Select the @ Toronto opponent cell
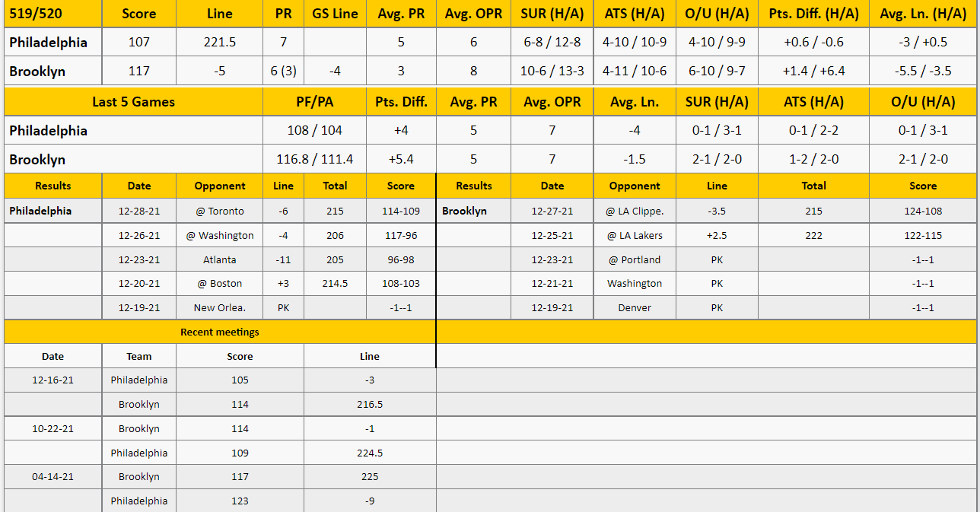 [220, 211]
